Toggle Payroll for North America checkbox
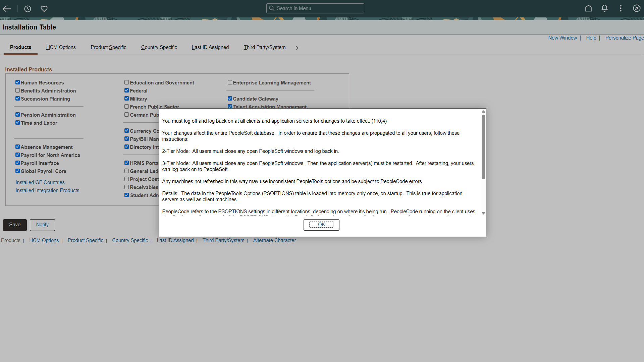This screenshot has width=644, height=362. [17, 155]
